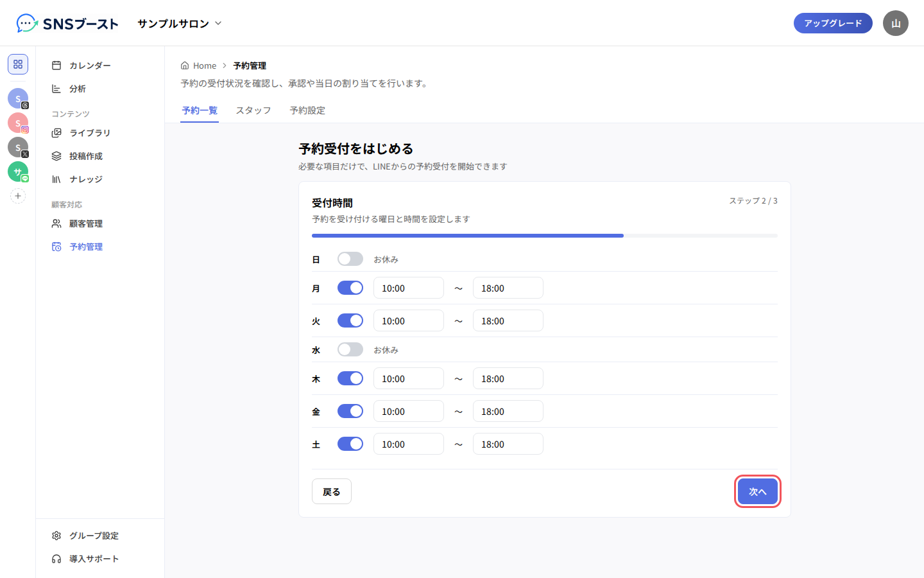
Task: Open カレンダー from the sidebar
Action: coord(100,66)
